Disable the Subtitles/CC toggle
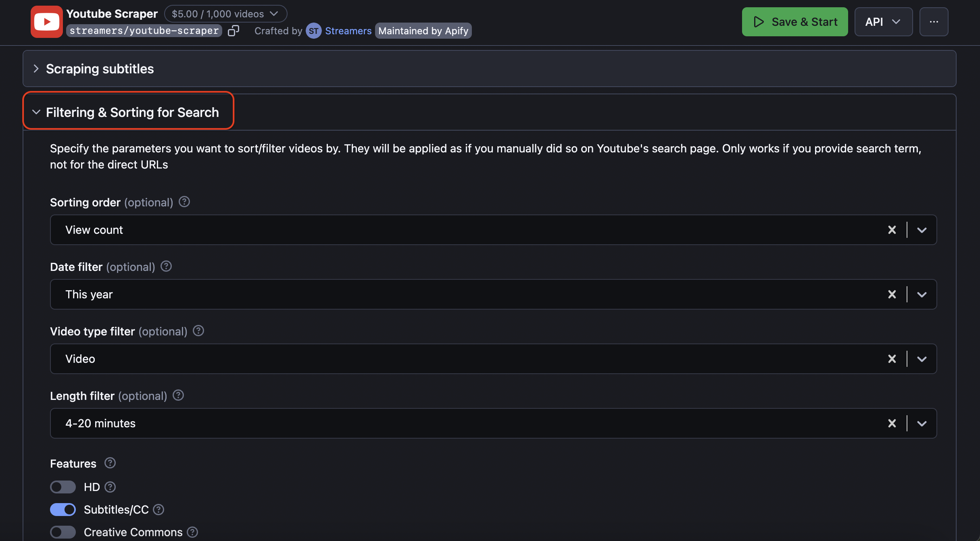This screenshot has height=541, width=980. click(x=63, y=509)
